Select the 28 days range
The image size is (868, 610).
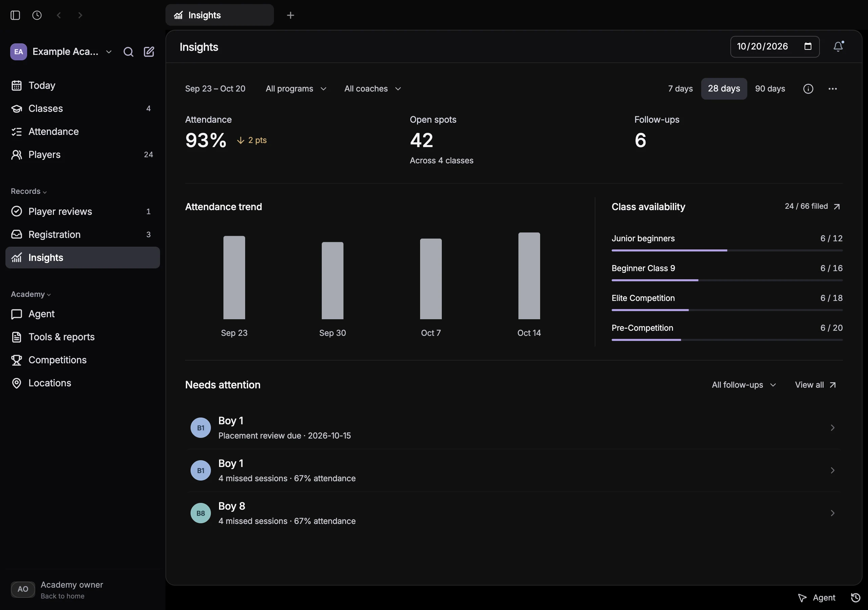pyautogui.click(x=724, y=89)
